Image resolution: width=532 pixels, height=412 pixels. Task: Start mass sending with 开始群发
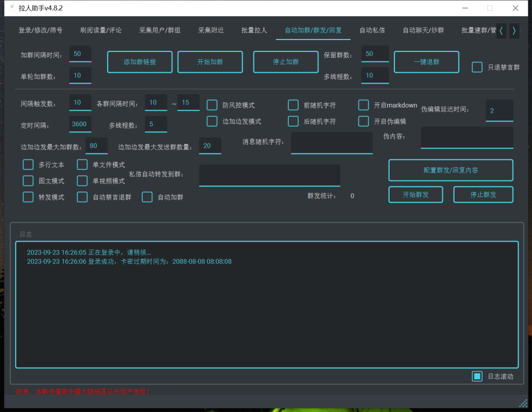click(416, 194)
